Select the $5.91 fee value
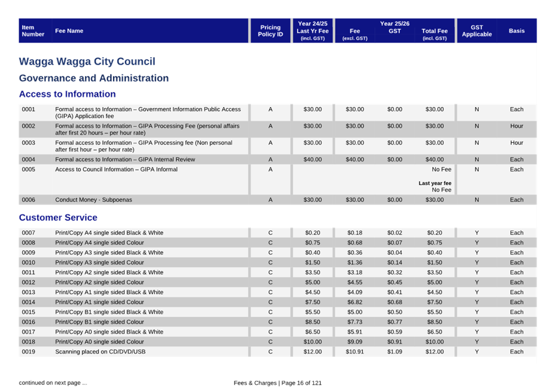This screenshot has width=555, height=392. [x=355, y=332]
